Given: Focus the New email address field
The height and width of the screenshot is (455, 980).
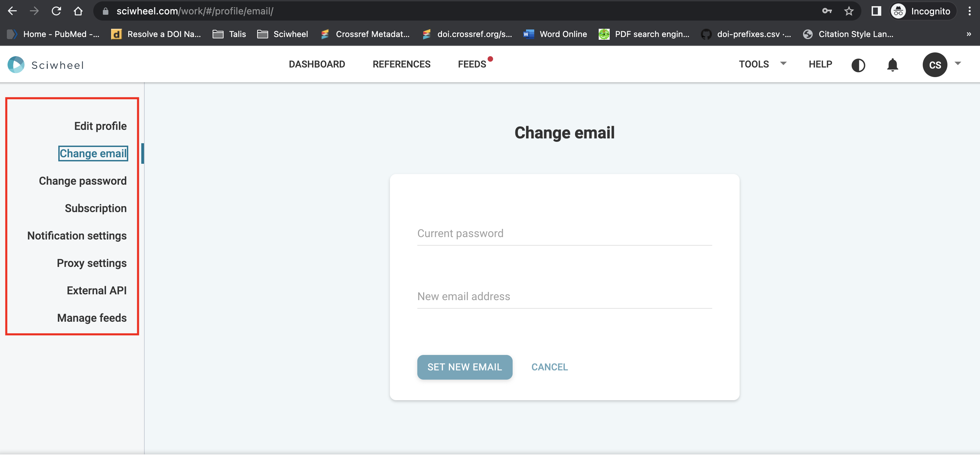Looking at the screenshot, I should pos(564,296).
